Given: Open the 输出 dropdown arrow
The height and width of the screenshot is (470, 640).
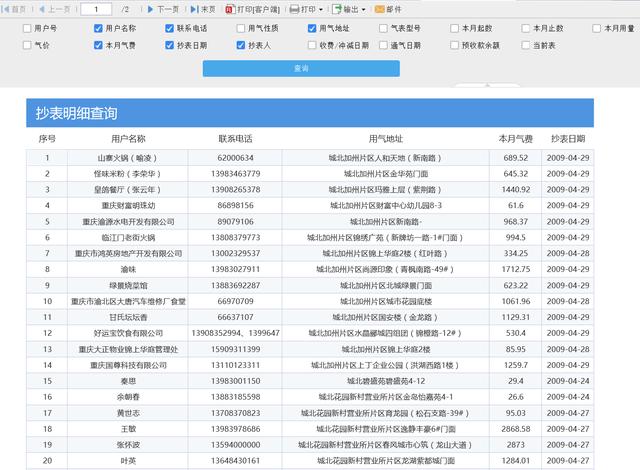Looking at the screenshot, I should pos(363,9).
